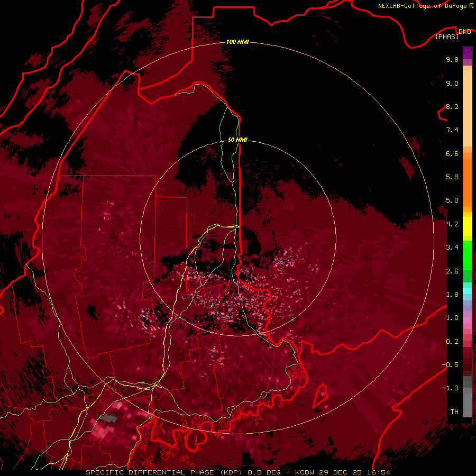Click the small arrow logo after DuPage

[x=471, y=6]
